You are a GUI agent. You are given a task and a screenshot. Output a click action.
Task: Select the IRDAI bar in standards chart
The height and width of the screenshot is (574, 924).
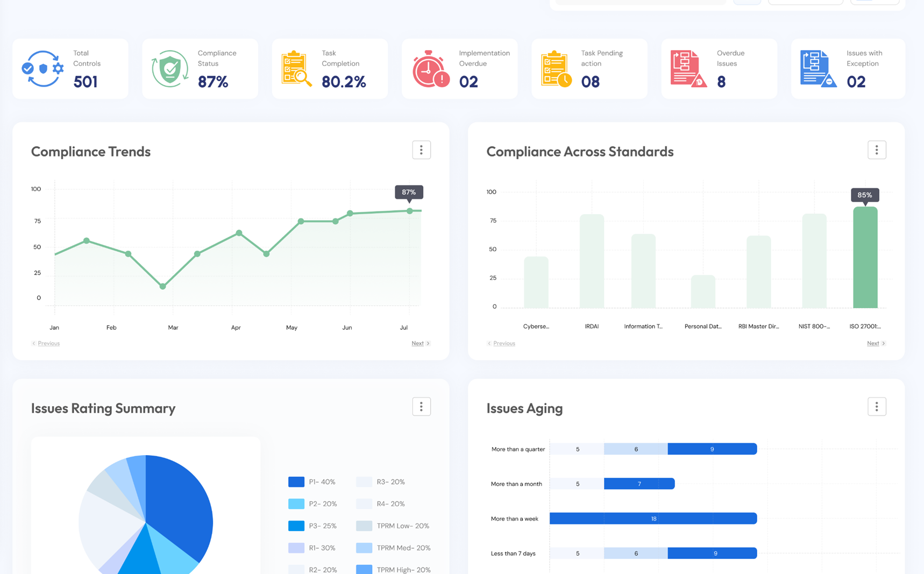[x=592, y=261]
